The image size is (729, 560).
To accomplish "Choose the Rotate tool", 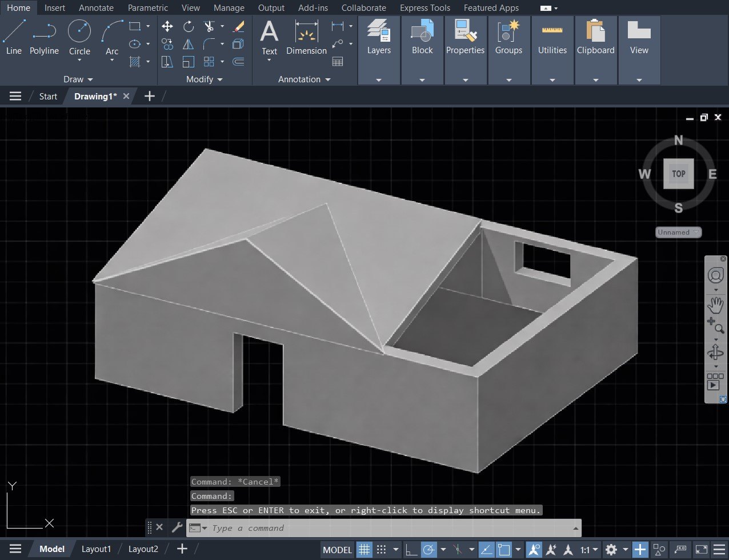I will (x=188, y=26).
